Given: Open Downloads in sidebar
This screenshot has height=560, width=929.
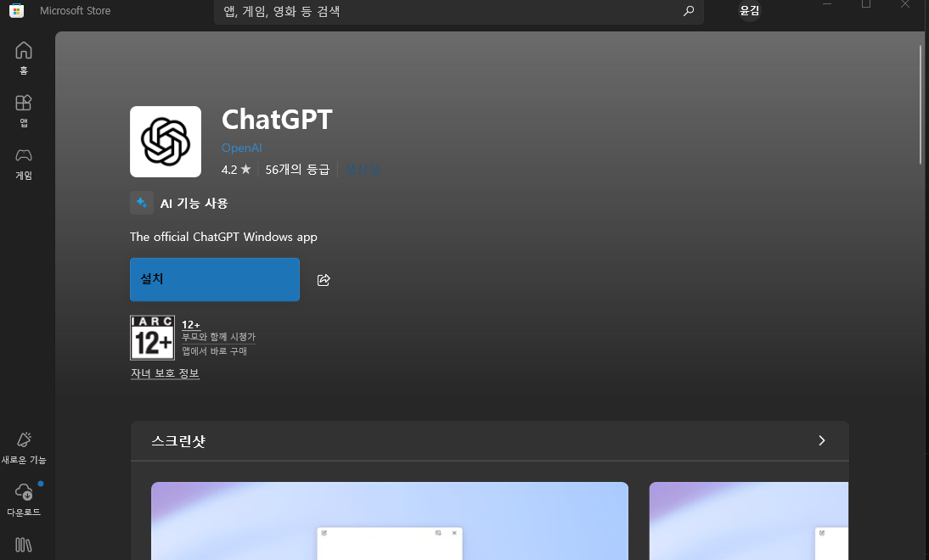Looking at the screenshot, I should (x=24, y=501).
